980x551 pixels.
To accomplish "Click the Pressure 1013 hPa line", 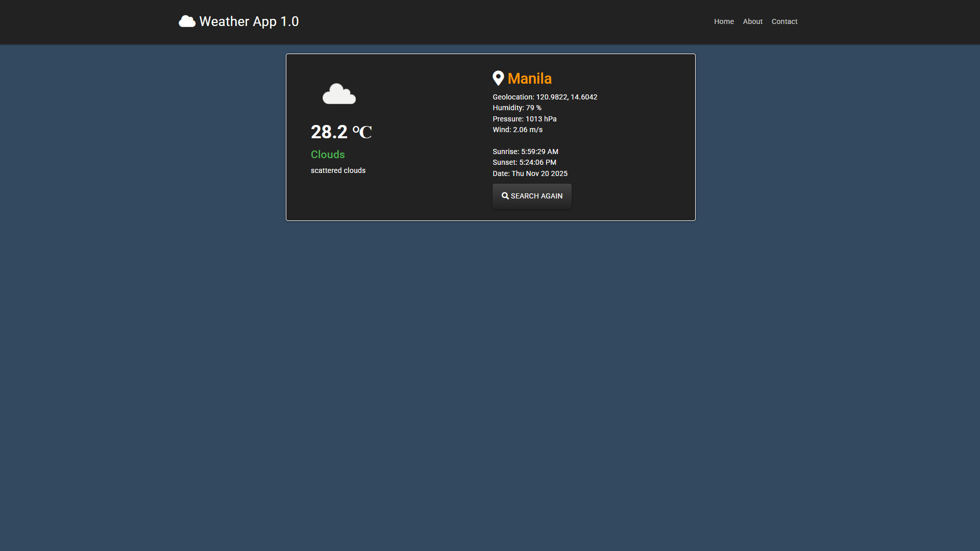I will point(524,119).
